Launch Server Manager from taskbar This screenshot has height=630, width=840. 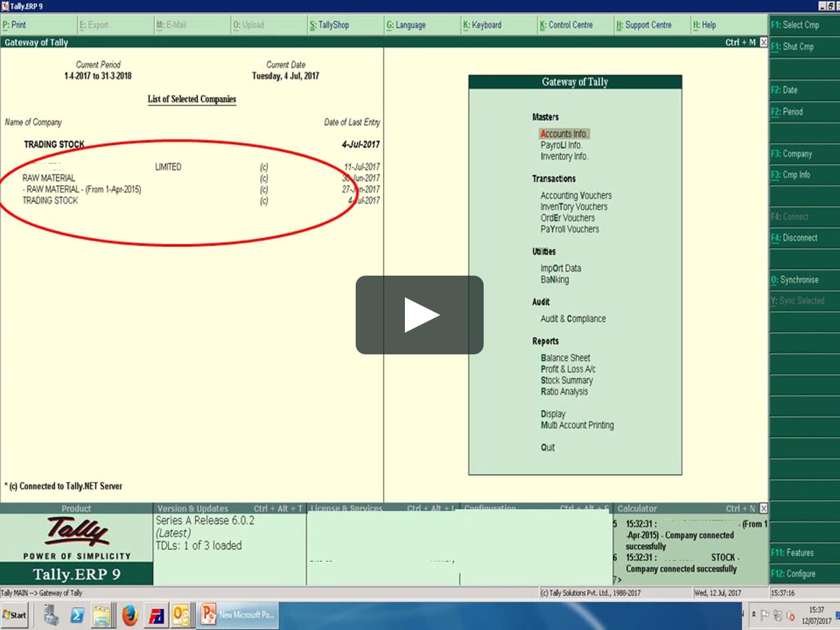(51, 615)
